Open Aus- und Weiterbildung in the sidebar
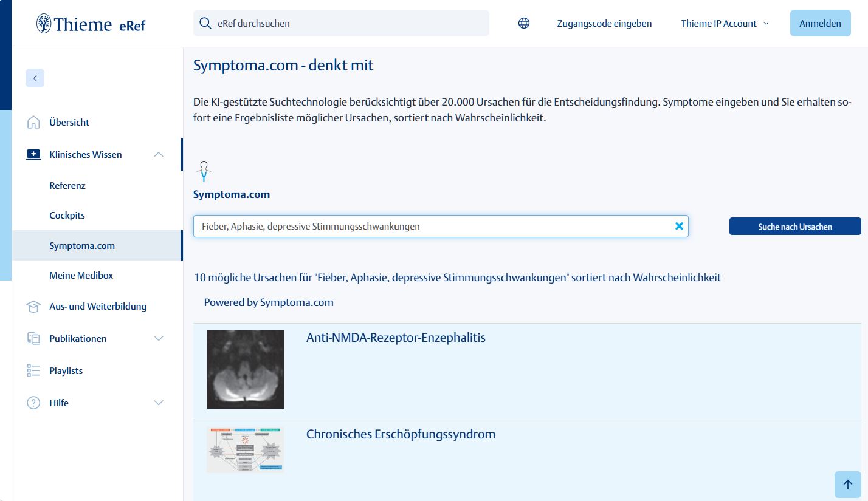 [x=97, y=307]
